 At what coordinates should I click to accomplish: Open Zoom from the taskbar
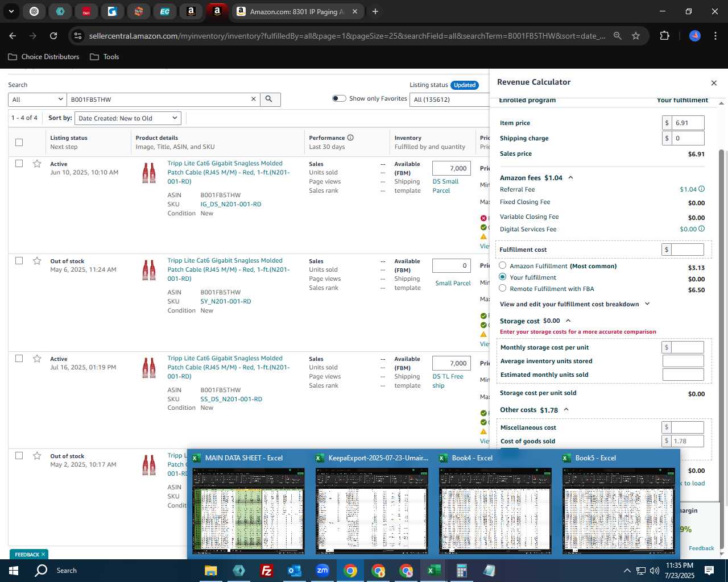coord(322,571)
